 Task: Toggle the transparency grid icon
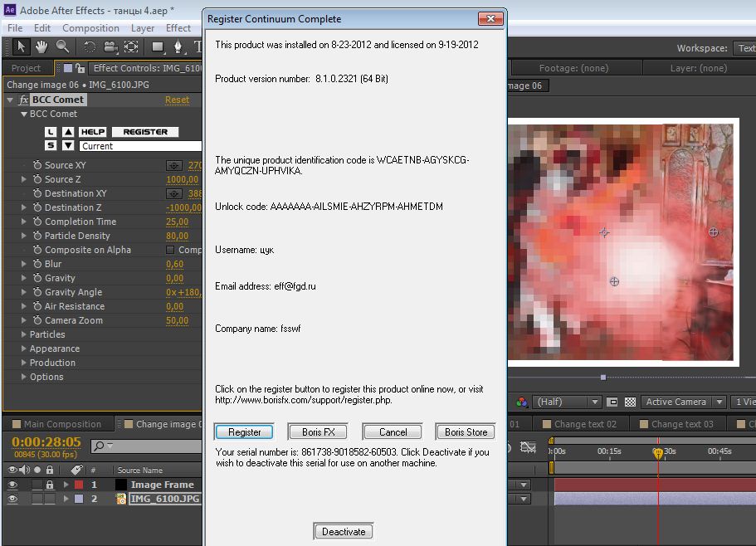630,402
